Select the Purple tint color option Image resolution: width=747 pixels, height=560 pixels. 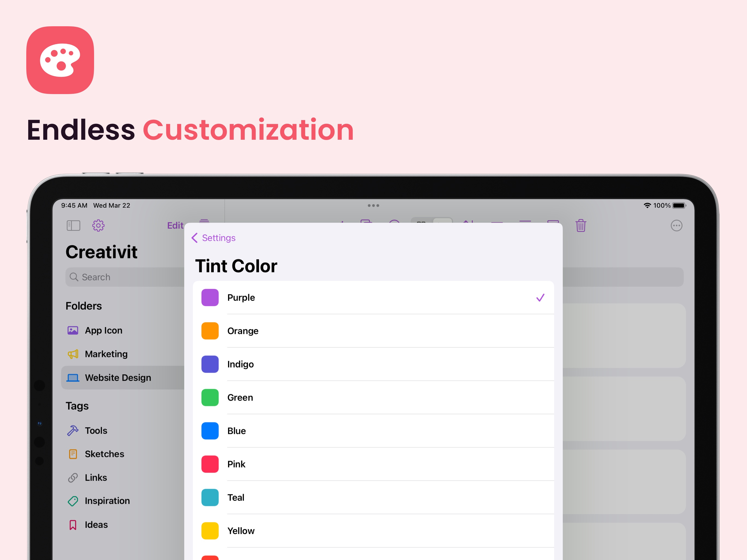point(373,297)
